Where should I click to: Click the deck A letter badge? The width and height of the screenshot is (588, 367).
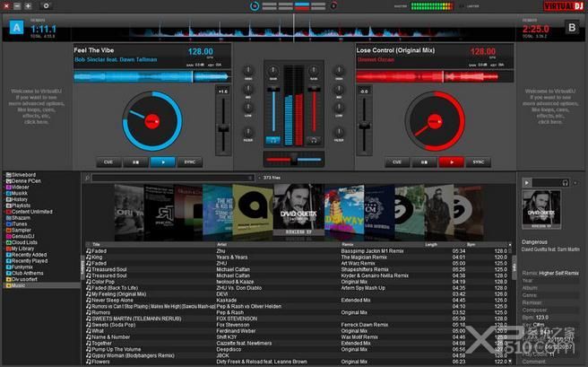tap(16, 28)
